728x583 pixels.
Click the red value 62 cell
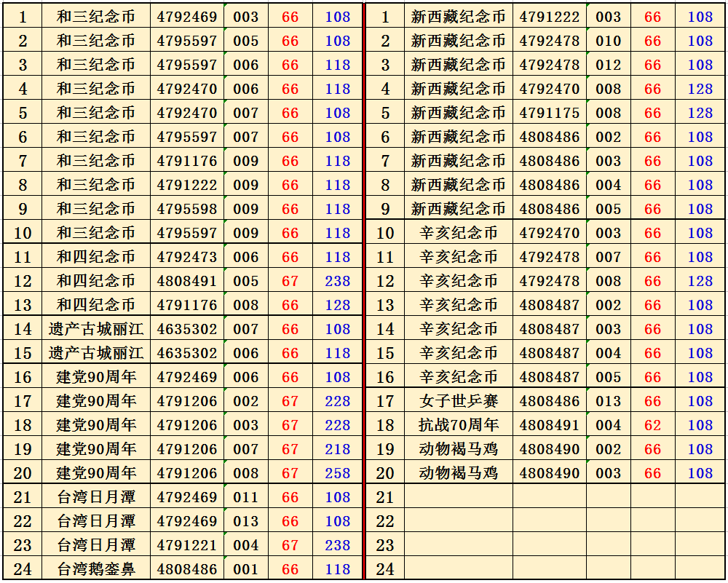coord(652,425)
